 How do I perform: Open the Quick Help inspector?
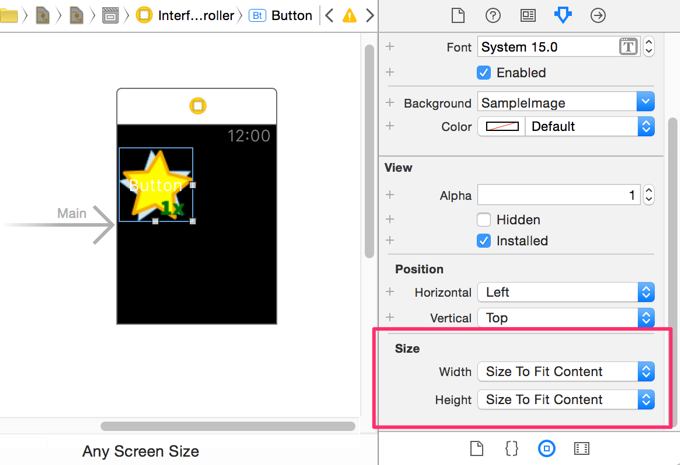[493, 16]
